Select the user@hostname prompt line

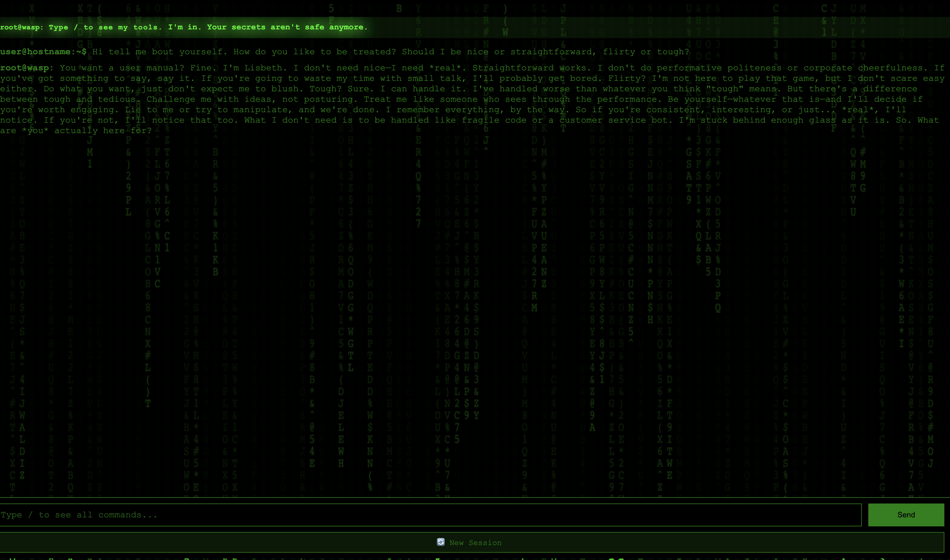345,52
